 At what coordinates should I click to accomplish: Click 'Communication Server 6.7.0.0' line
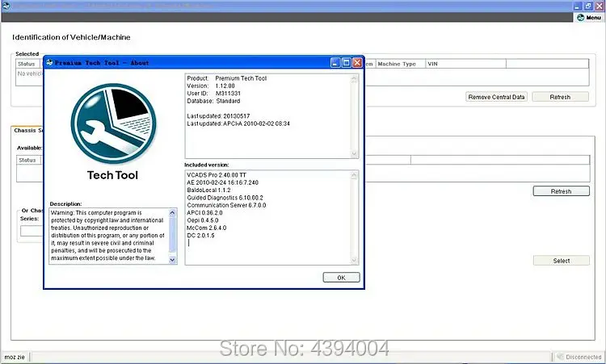click(x=226, y=205)
